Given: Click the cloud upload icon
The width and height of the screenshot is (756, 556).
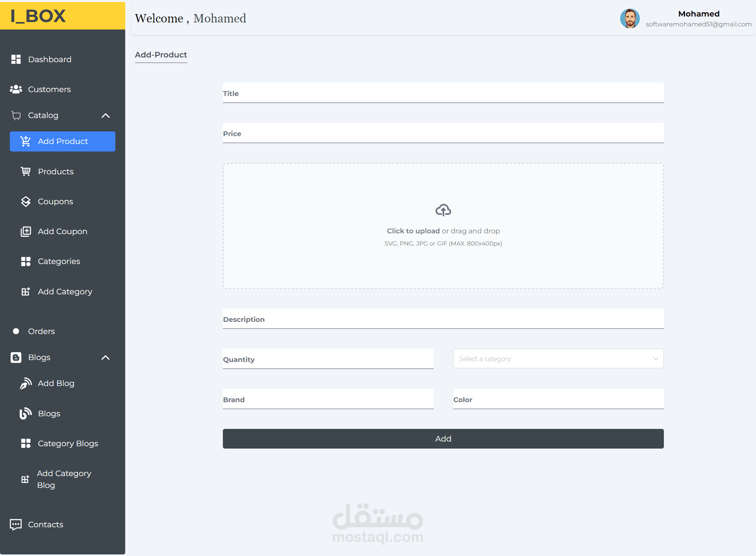Looking at the screenshot, I should 443,210.
